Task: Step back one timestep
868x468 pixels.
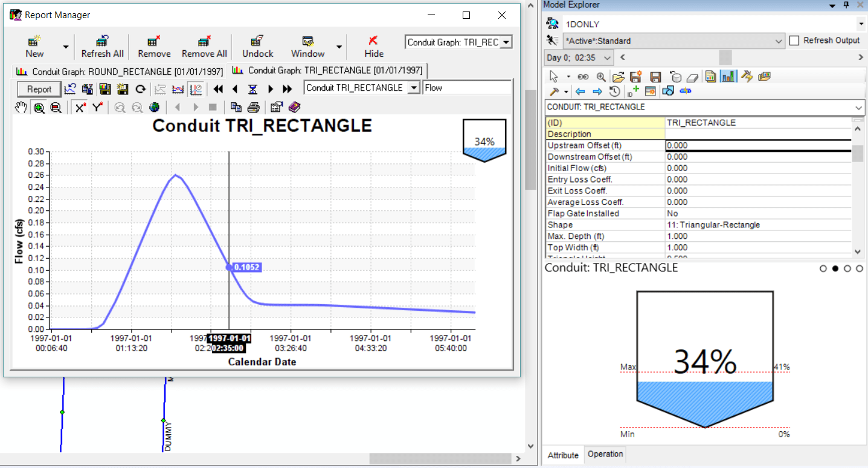Action: pos(235,89)
